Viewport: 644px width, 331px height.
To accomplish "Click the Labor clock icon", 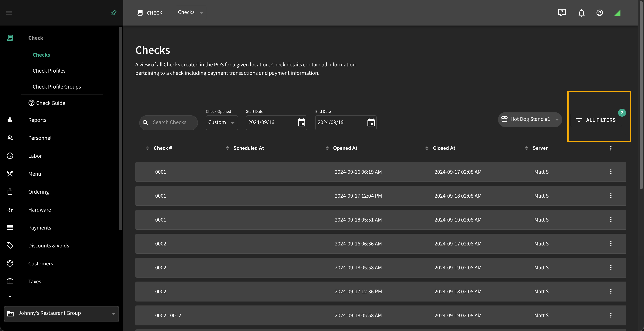I will 10,156.
